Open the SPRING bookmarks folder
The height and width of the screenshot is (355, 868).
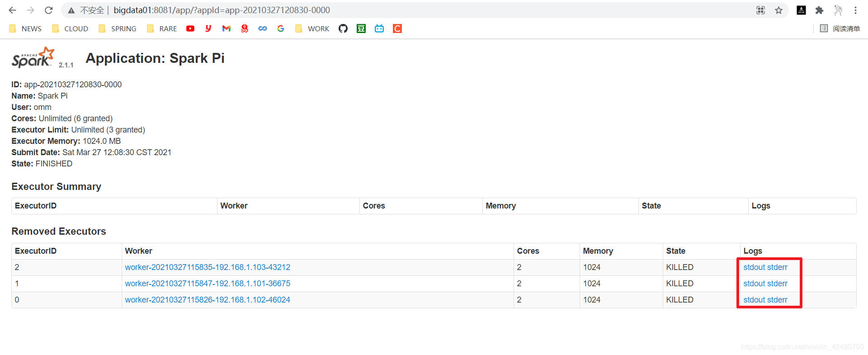pyautogui.click(x=118, y=28)
